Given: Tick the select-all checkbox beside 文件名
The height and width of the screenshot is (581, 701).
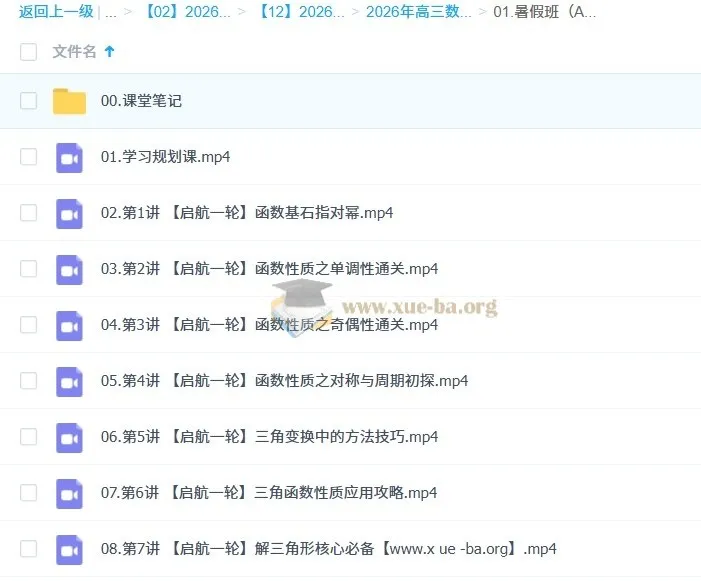Looking at the screenshot, I should coord(29,52).
